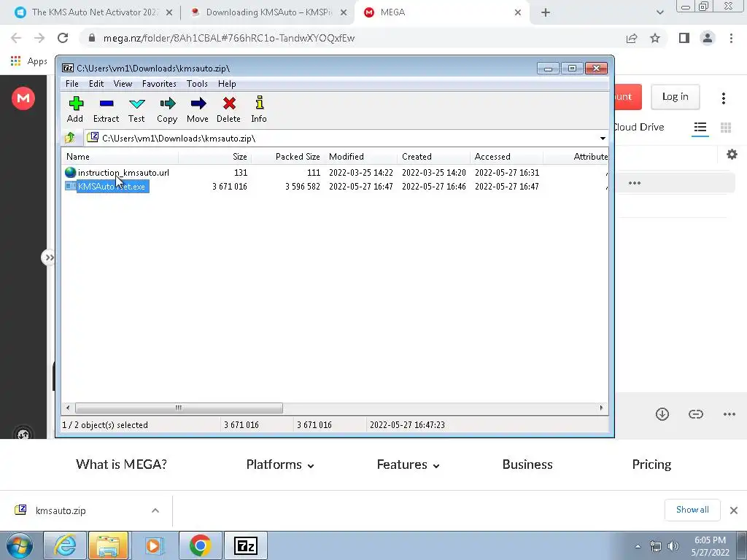
Task: Open the Edit menu
Action: tap(96, 84)
